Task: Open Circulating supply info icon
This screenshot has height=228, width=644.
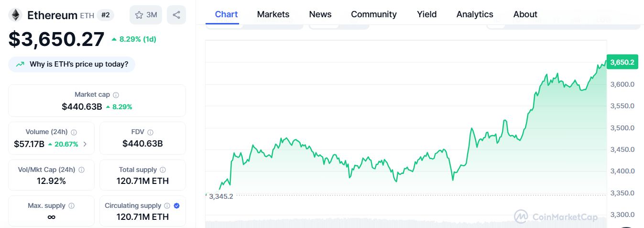Action: click(x=168, y=206)
